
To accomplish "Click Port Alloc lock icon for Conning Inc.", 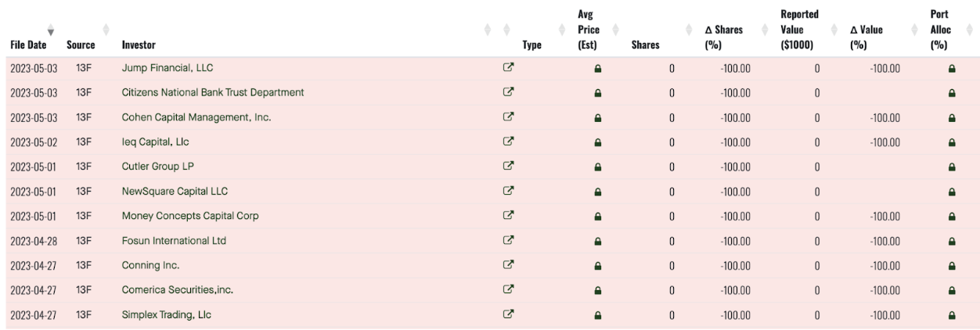I will [x=952, y=265].
